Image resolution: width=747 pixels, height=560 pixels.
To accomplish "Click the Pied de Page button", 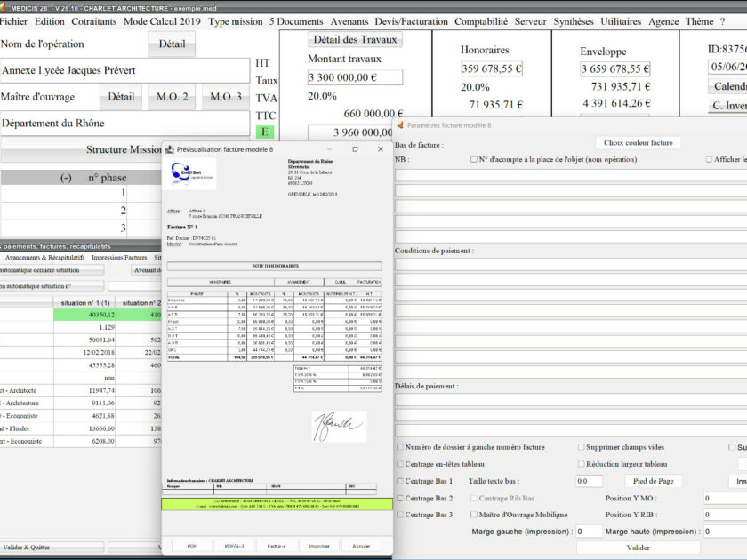I will (x=653, y=481).
